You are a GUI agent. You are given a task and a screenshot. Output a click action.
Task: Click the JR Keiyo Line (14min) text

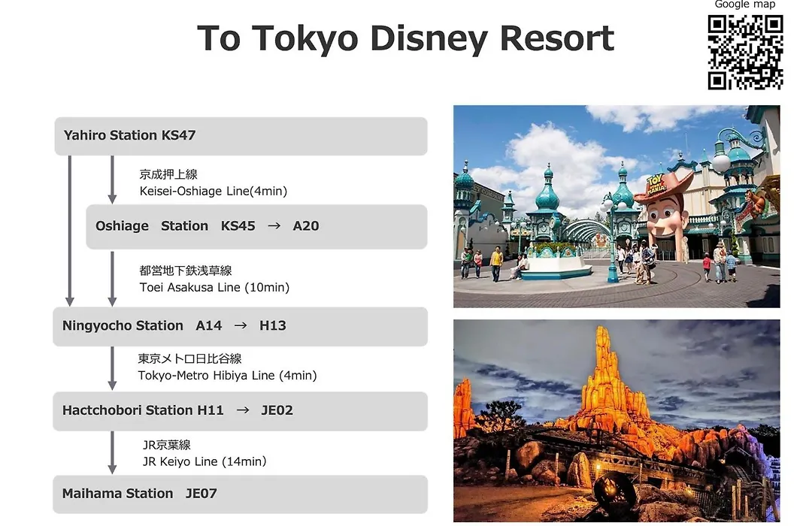(205, 461)
